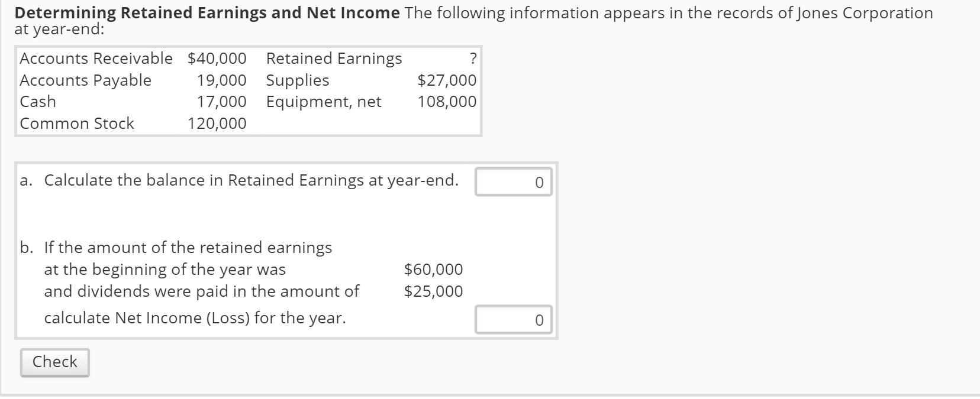980x399 pixels.
Task: Select the $60,000 beginning retained earnings figure
Action: click(x=433, y=269)
